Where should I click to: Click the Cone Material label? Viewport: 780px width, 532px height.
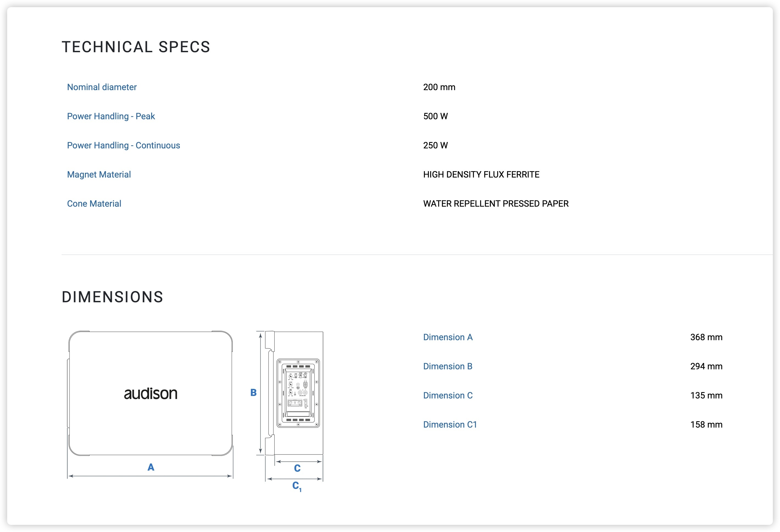(x=94, y=204)
